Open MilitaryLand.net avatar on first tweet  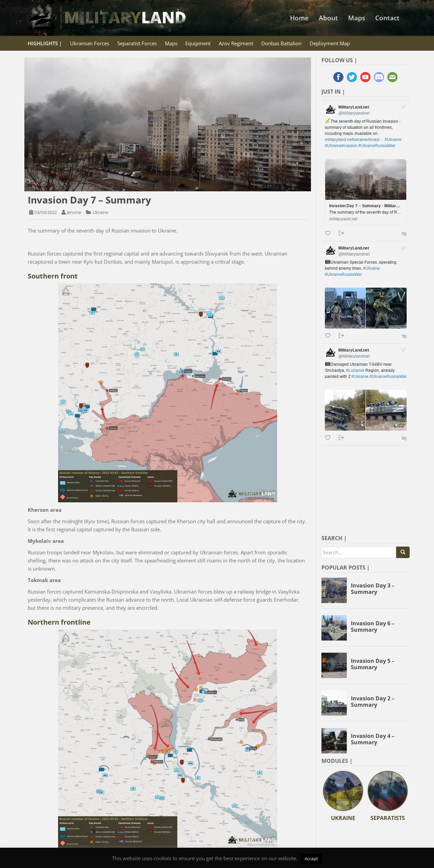pyautogui.click(x=330, y=110)
